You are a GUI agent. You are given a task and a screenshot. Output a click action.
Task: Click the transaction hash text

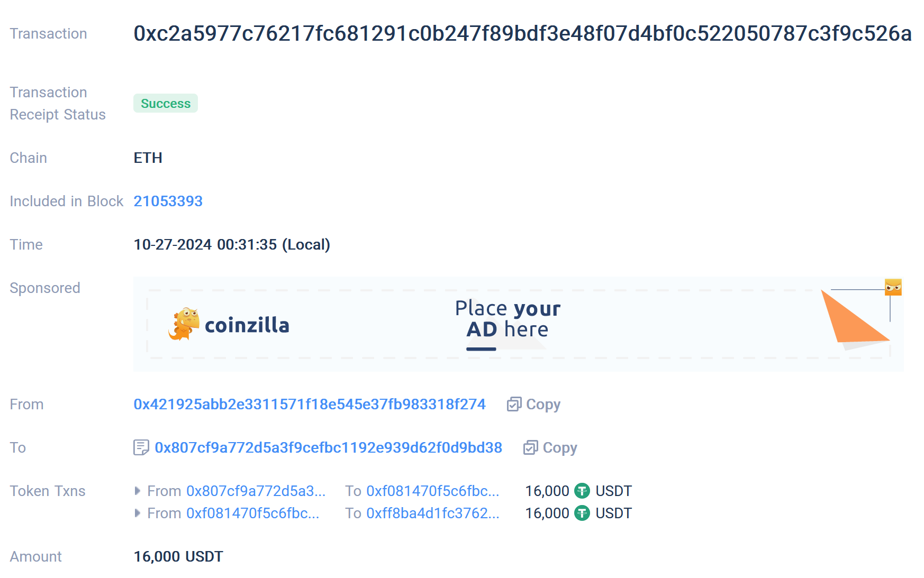[522, 34]
